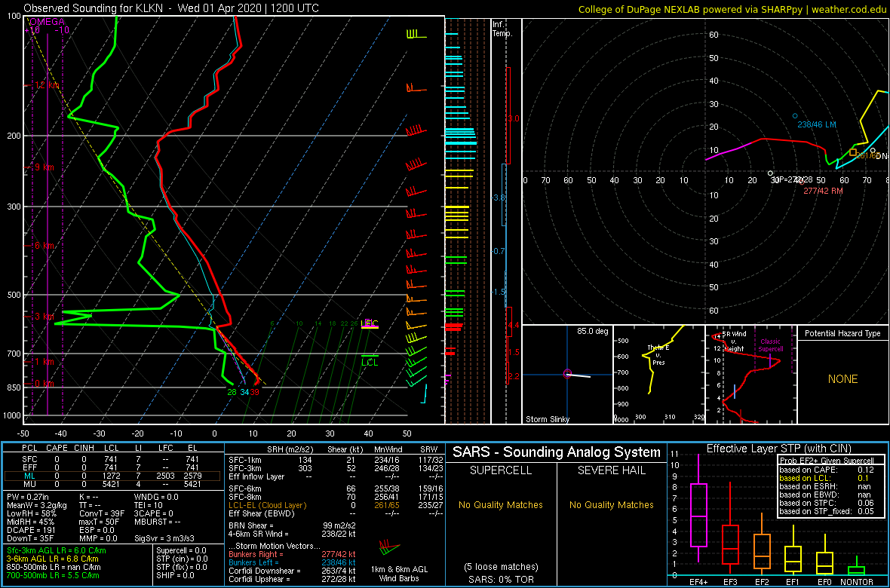The width and height of the screenshot is (890, 588).
Task: Click the (5 loose matches) text
Action: pos(500,567)
